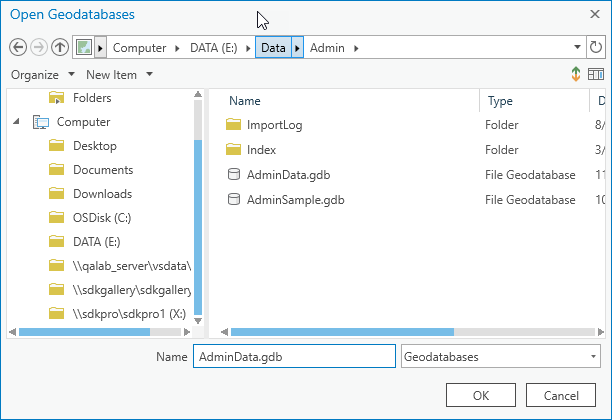The width and height of the screenshot is (612, 420).
Task: Click the tree pane horizontal scrollbar thumb
Action: 84,332
